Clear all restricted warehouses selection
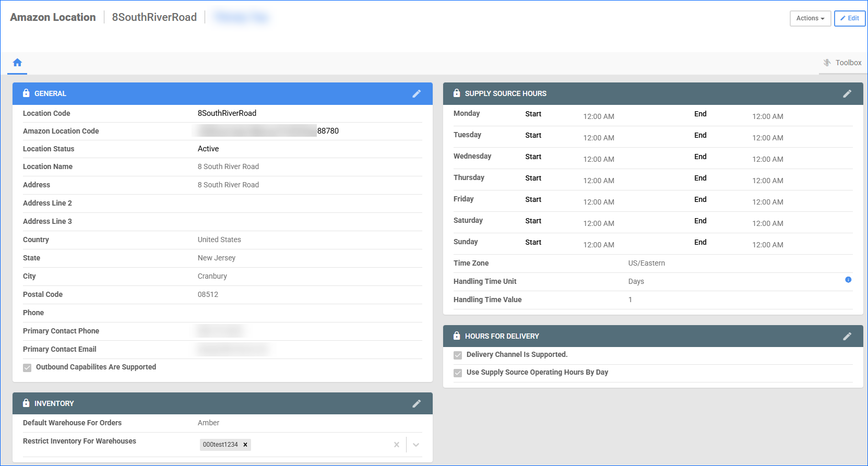868x466 pixels. coord(397,445)
